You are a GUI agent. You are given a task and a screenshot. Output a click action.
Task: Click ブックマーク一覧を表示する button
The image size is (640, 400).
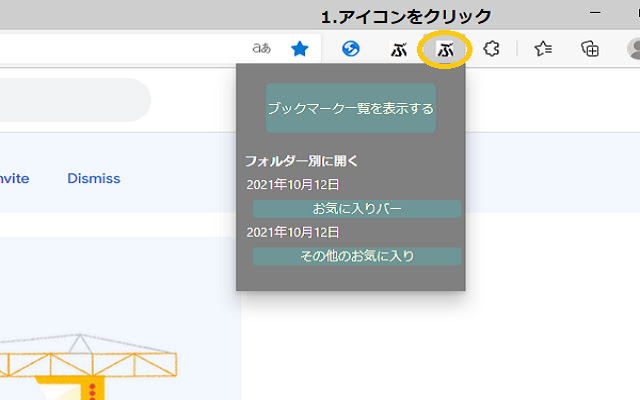pyautogui.click(x=351, y=108)
